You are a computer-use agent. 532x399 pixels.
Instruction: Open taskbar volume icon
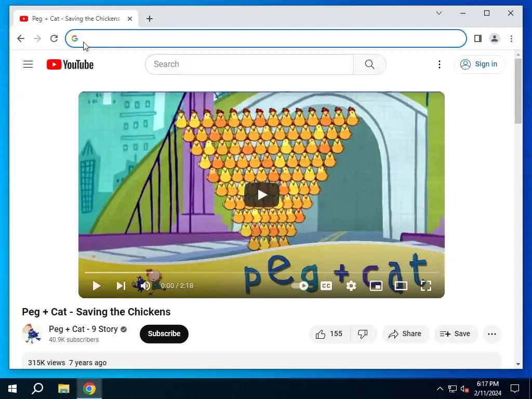(x=464, y=389)
